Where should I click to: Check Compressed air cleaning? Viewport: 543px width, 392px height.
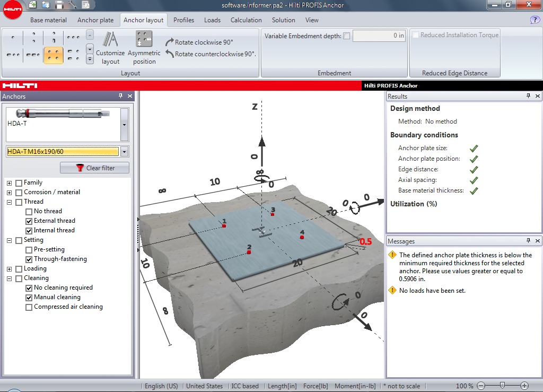pyautogui.click(x=29, y=307)
